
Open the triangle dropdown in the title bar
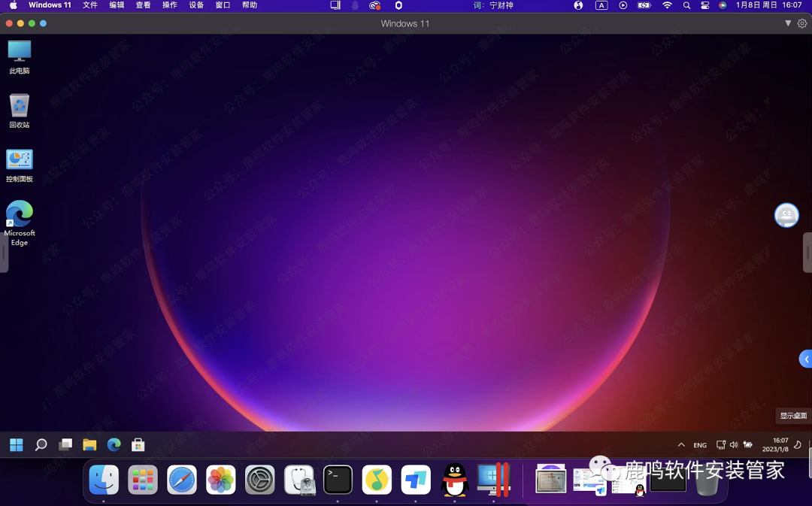tap(788, 23)
